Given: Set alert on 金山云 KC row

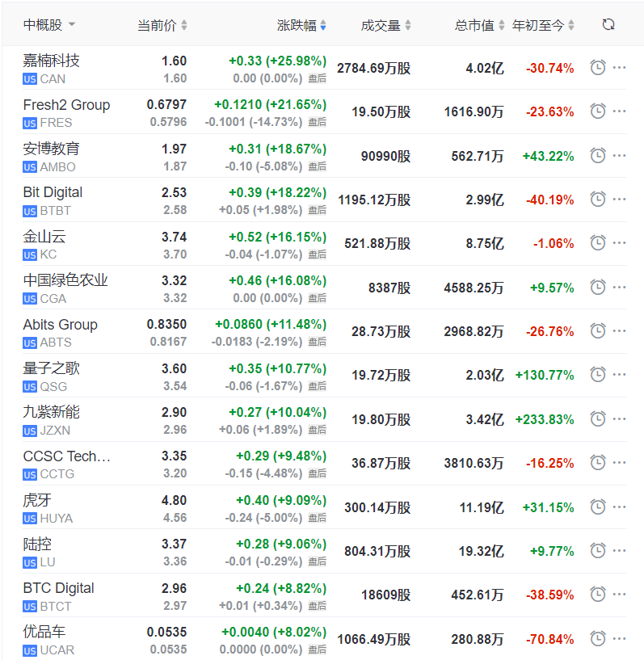Looking at the screenshot, I should 598,243.
